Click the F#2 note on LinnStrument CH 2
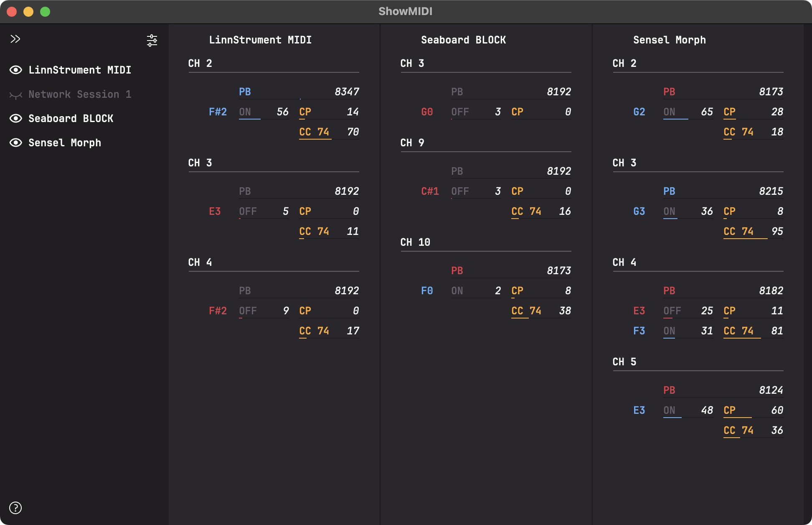The image size is (812, 525). pyautogui.click(x=218, y=112)
